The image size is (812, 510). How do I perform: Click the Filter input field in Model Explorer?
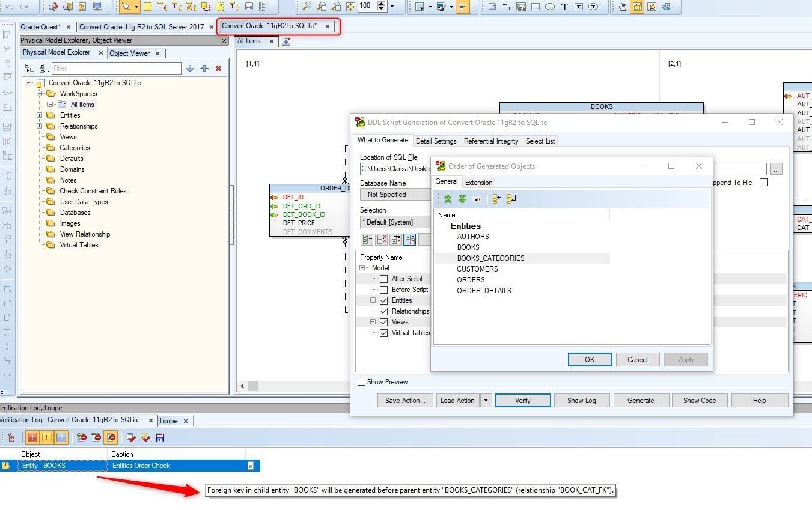coord(116,68)
